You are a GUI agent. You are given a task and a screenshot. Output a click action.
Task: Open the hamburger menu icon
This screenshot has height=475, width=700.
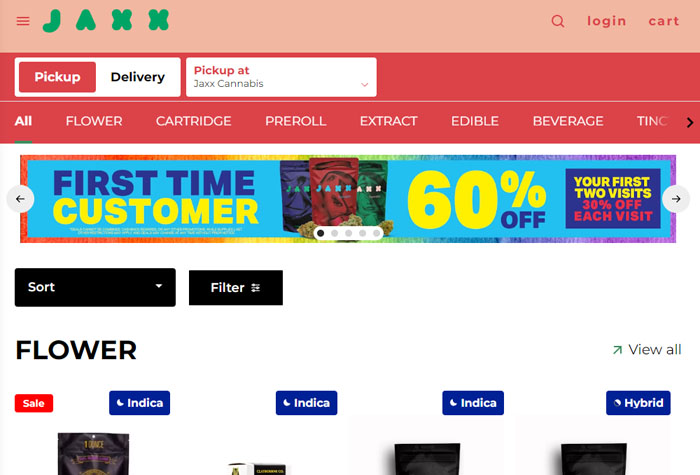23,21
